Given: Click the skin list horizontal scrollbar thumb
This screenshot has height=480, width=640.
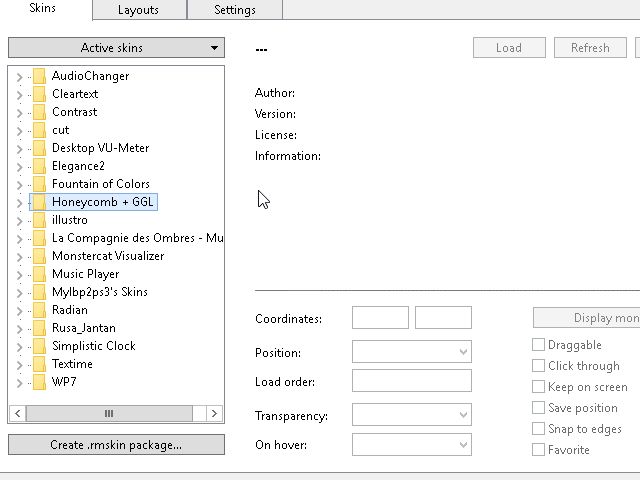Looking at the screenshot, I should pos(109,413).
